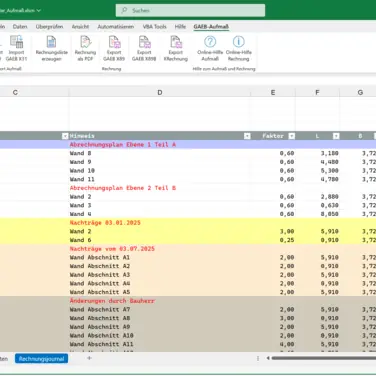Select L value 8,050 in Wand 4 row
Screen dimensions: 376x376
pyautogui.click(x=317, y=214)
